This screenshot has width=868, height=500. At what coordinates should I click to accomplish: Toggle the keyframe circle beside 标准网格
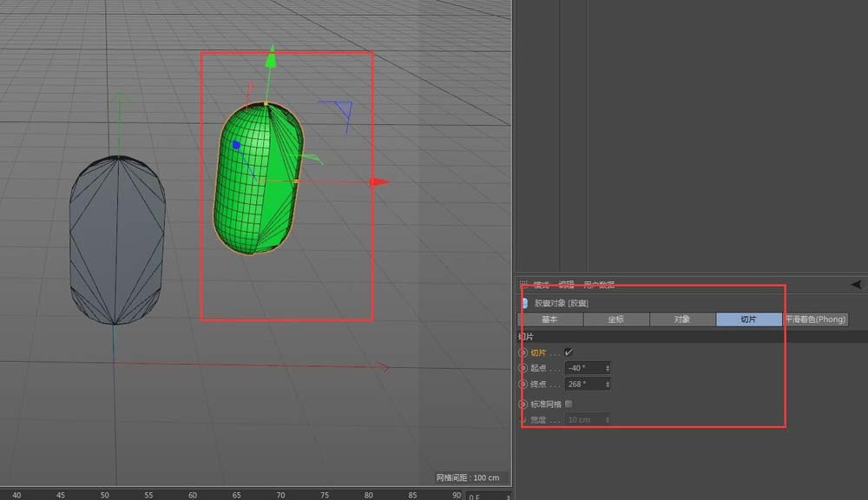[523, 404]
